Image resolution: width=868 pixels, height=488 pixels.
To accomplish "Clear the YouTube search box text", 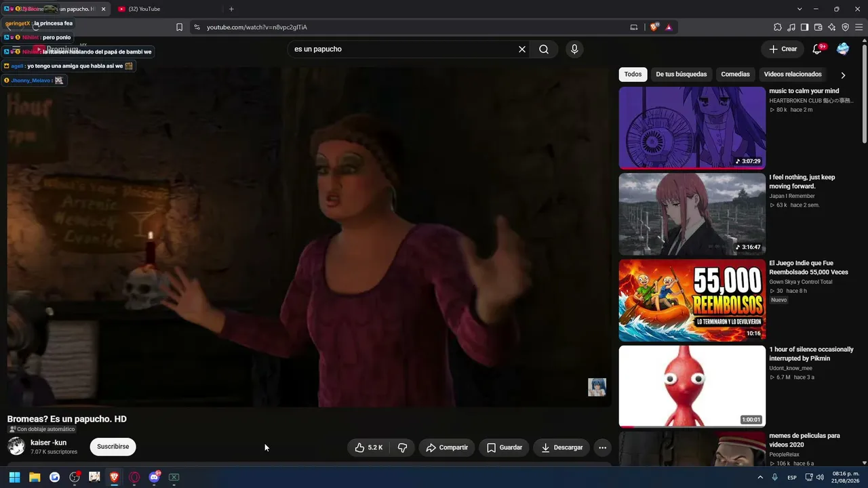I will click(x=522, y=49).
